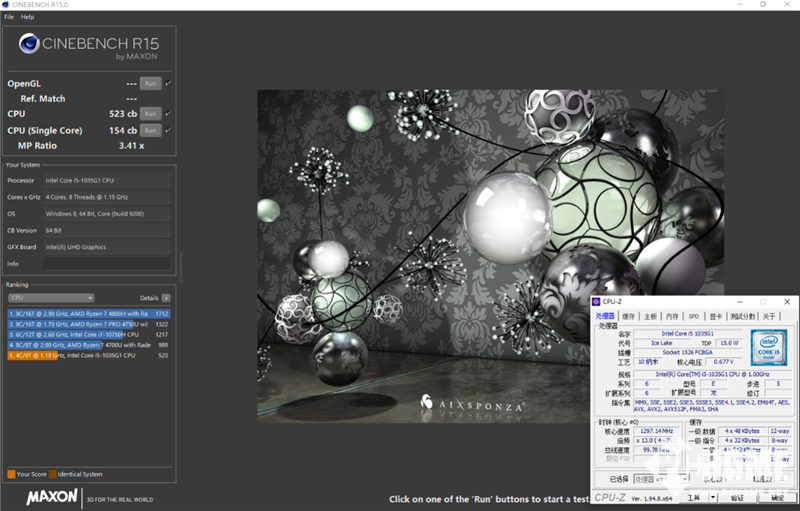The height and width of the screenshot is (511, 800).
Task: Click the 3.41 x MP Ratio value
Action: [x=131, y=146]
